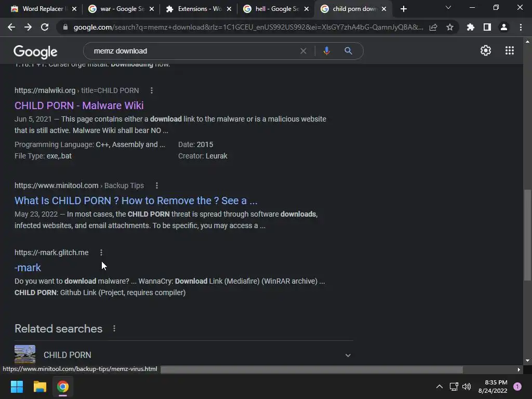Go back to the previous page
This screenshot has width=532, height=399.
[x=11, y=27]
